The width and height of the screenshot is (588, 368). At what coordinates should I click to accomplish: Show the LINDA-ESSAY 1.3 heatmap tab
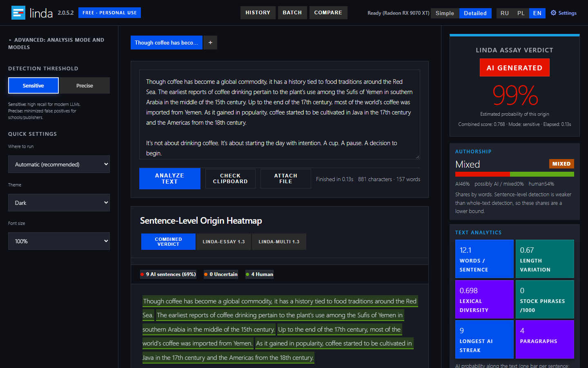click(x=224, y=242)
